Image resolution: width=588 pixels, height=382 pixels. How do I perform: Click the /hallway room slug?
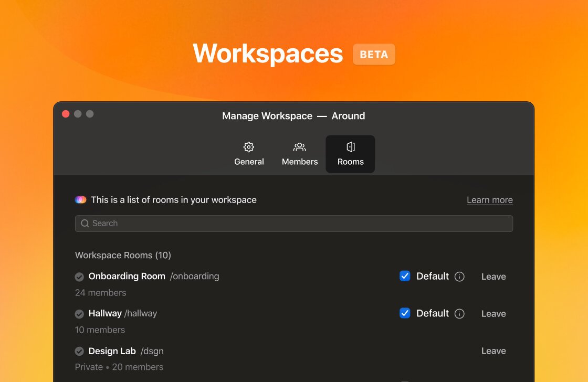(x=141, y=313)
